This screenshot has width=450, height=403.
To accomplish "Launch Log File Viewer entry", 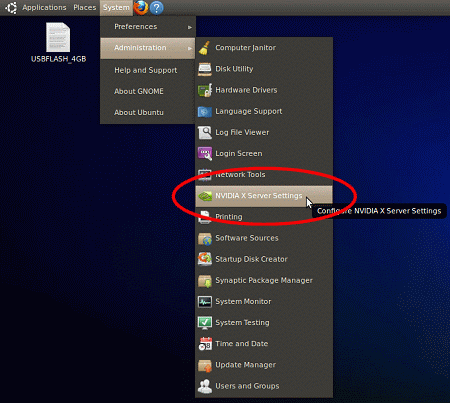I will point(264,132).
